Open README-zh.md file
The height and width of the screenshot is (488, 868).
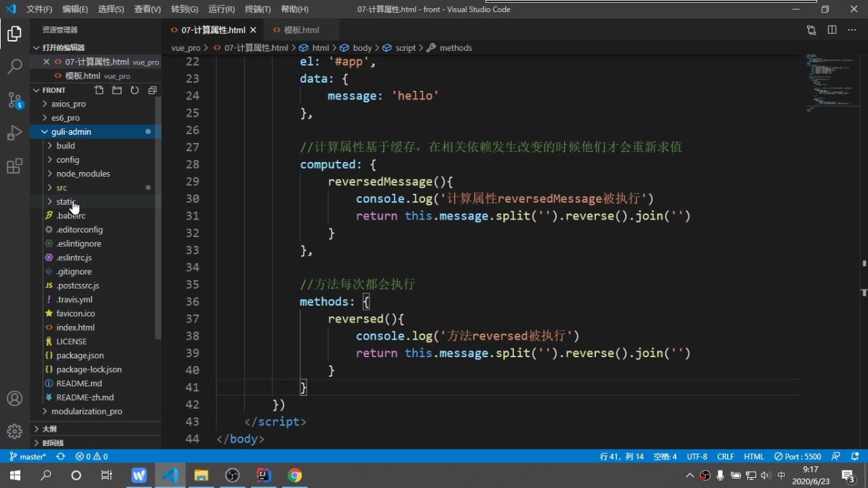click(85, 397)
